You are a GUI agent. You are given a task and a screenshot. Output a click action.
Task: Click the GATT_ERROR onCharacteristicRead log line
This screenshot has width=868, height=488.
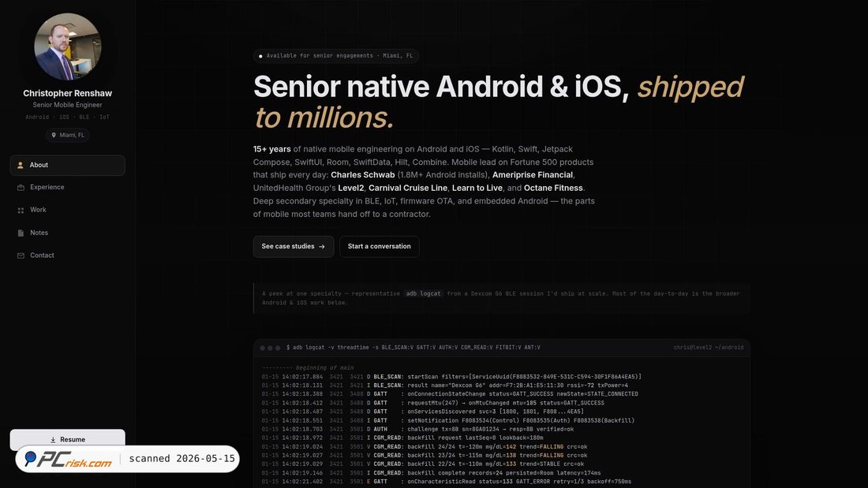coord(447,482)
